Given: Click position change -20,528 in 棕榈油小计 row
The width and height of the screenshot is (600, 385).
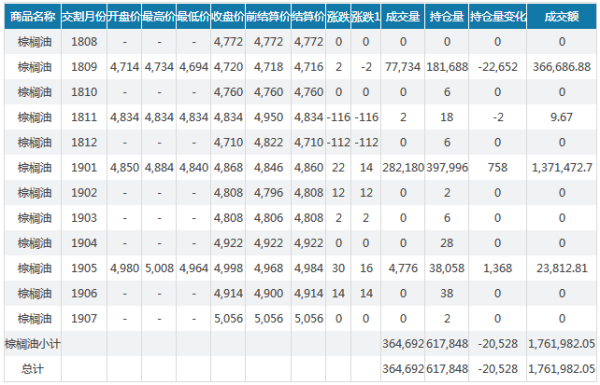Looking at the screenshot, I should pyautogui.click(x=497, y=344).
